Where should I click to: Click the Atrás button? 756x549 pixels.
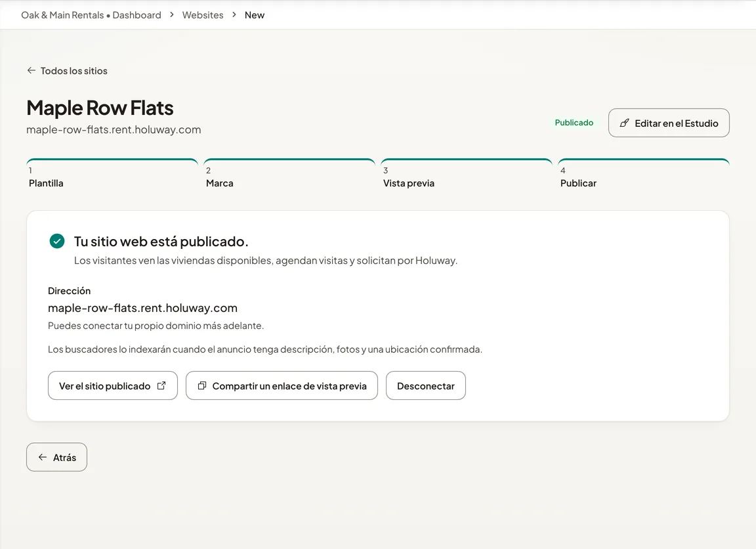coord(57,457)
